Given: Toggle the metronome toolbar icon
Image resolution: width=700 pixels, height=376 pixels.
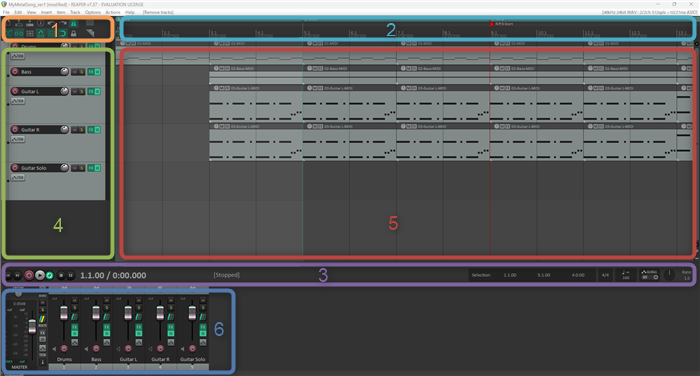Looking at the screenshot, I should pos(74,23).
